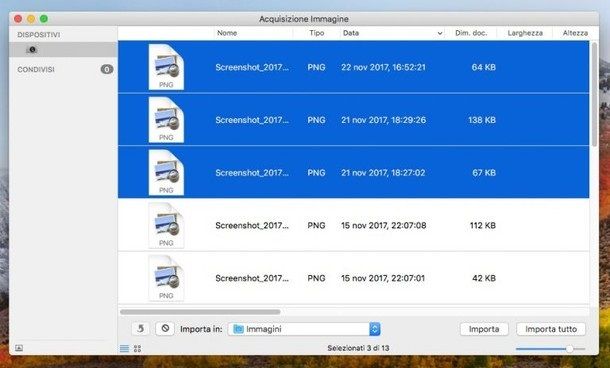The width and height of the screenshot is (610, 368).
Task: Click the 112 KB size cell
Action: (482, 225)
